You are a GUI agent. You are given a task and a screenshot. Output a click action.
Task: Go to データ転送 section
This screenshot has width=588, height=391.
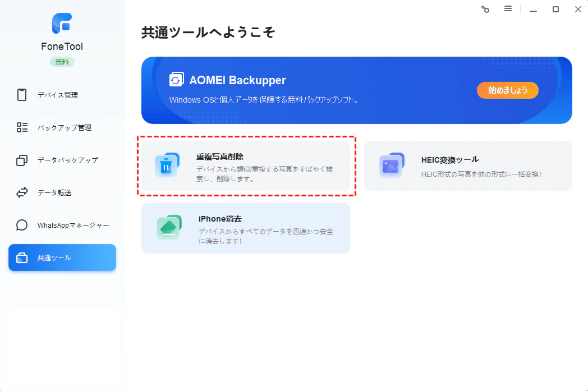[62, 192]
